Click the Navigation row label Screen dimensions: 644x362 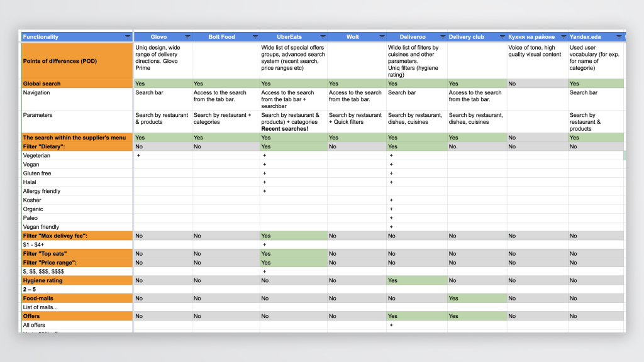click(77, 99)
